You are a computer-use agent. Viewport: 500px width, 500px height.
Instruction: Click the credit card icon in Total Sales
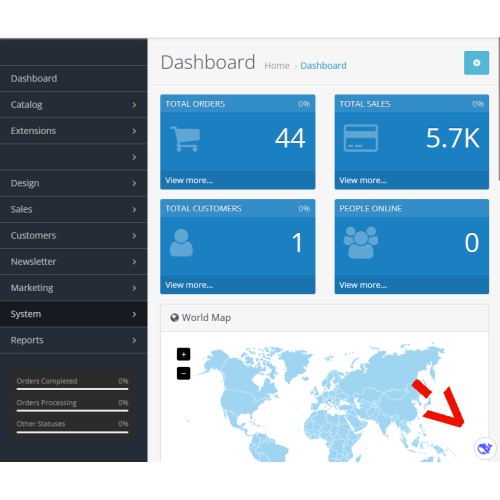coord(361,138)
